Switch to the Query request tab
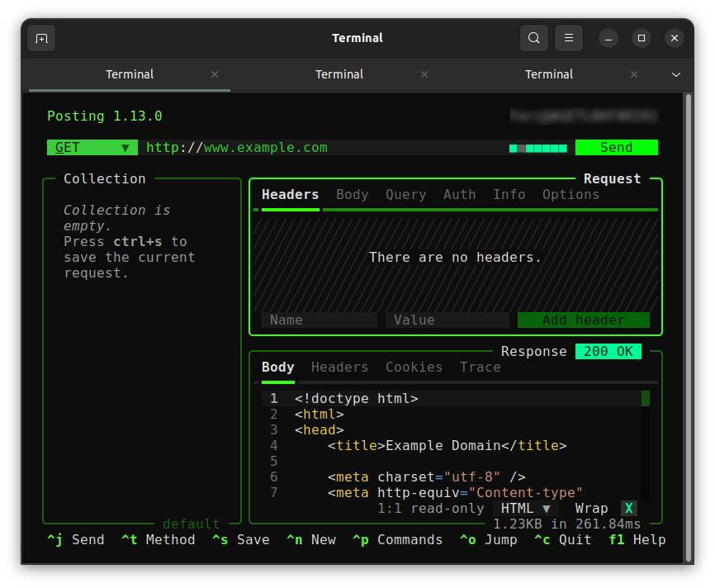Image resolution: width=715 pixels, height=588 pixels. tap(405, 195)
